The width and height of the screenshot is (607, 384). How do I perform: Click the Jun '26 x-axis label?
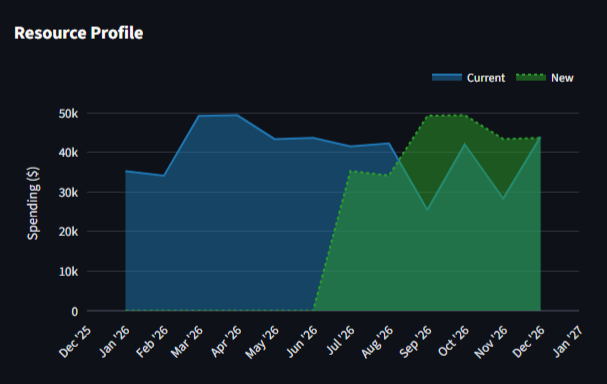(x=302, y=341)
